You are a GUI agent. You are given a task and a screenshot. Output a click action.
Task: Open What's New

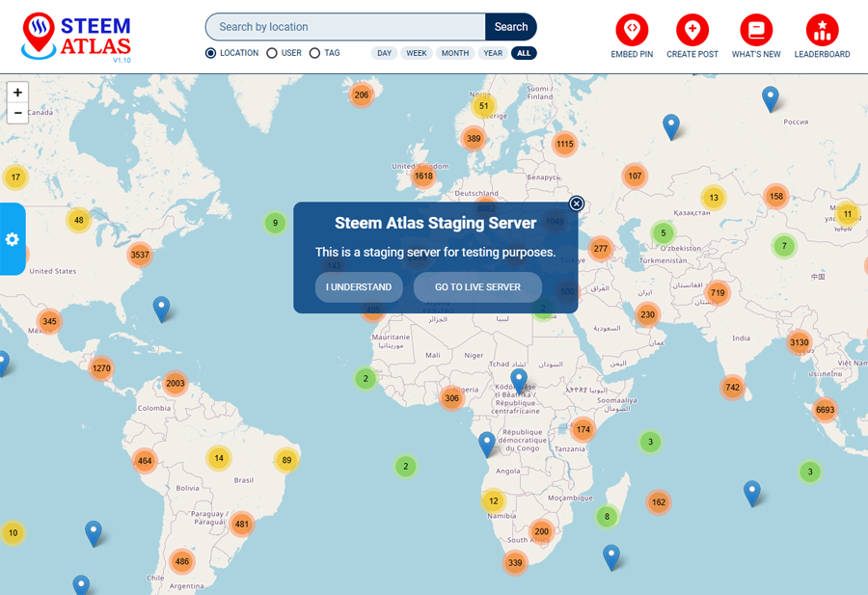[x=756, y=36]
